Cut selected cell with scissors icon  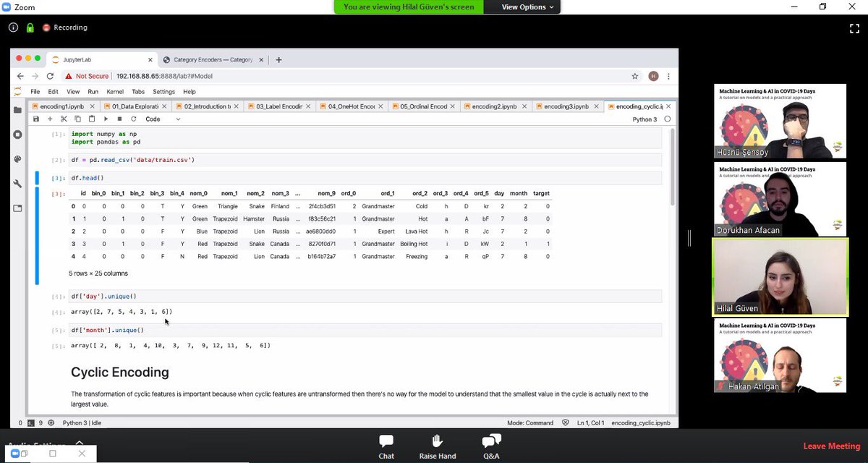click(64, 119)
